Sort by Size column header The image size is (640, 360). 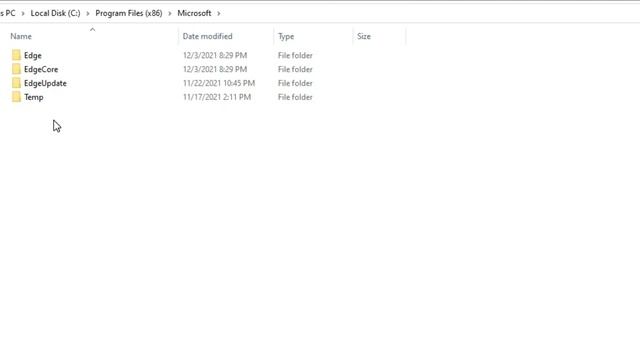point(364,36)
